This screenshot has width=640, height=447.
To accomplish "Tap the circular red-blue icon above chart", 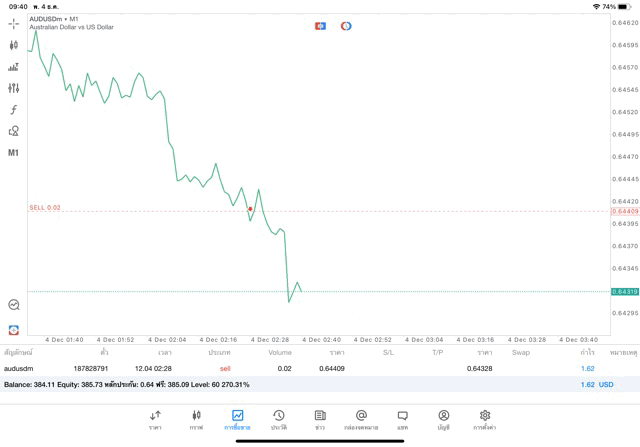I will tap(346, 26).
